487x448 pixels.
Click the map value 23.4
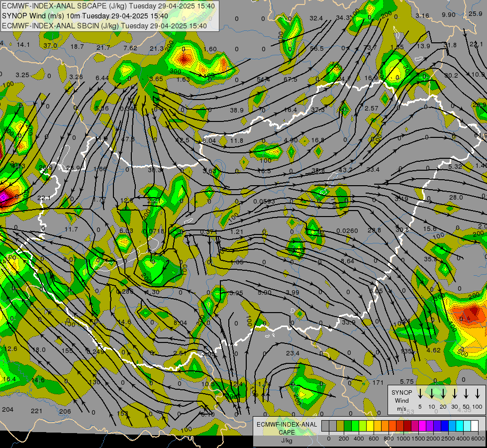click(x=292, y=353)
